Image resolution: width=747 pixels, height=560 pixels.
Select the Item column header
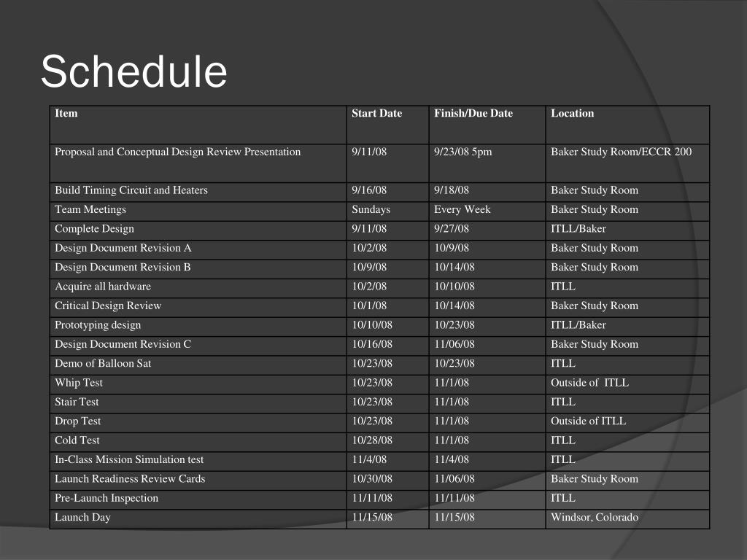click(x=66, y=113)
